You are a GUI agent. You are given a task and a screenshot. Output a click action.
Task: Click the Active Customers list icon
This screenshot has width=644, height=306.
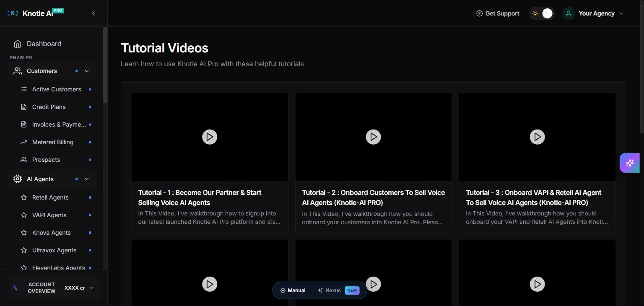24,89
